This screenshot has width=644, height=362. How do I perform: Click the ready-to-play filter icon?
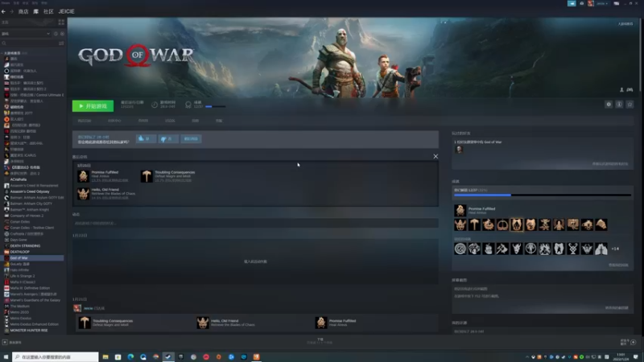click(x=62, y=34)
